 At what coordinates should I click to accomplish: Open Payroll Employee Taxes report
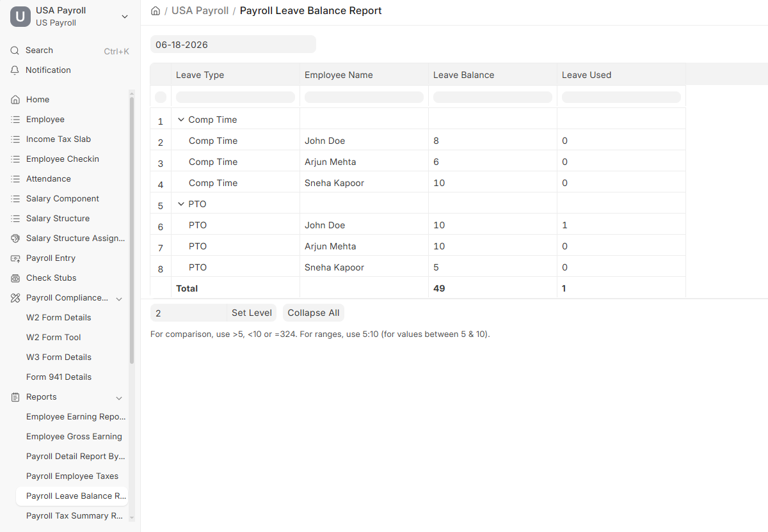[x=72, y=476]
